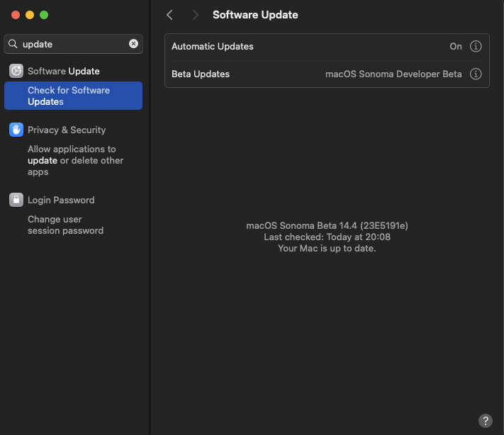Open Automatic Updates info button

point(476,46)
